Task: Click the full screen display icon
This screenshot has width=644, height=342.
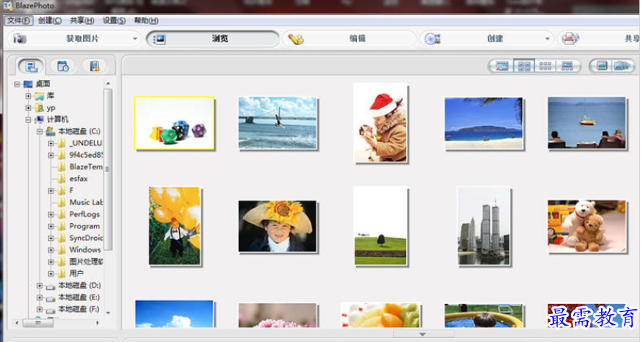Action: 602,66
